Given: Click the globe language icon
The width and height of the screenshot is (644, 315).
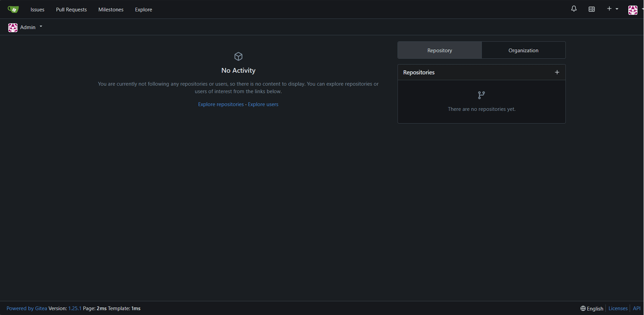Looking at the screenshot, I should [x=583, y=308].
